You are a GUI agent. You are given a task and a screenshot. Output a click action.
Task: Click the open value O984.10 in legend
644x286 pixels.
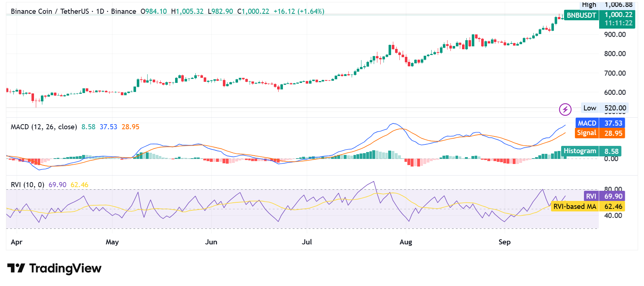click(x=154, y=11)
